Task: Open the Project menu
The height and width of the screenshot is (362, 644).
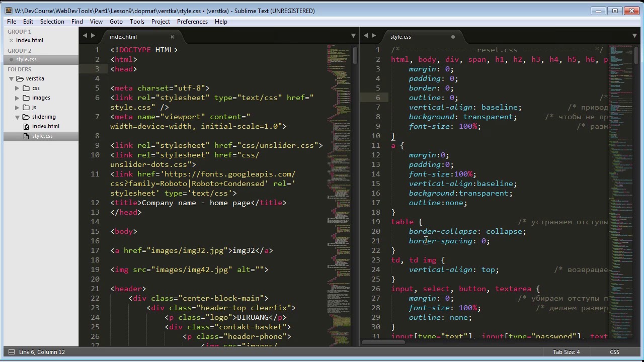Action: point(160,22)
